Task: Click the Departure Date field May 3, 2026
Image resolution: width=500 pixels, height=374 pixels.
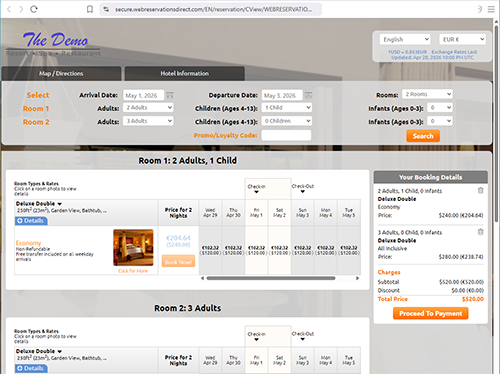Action: click(x=282, y=95)
